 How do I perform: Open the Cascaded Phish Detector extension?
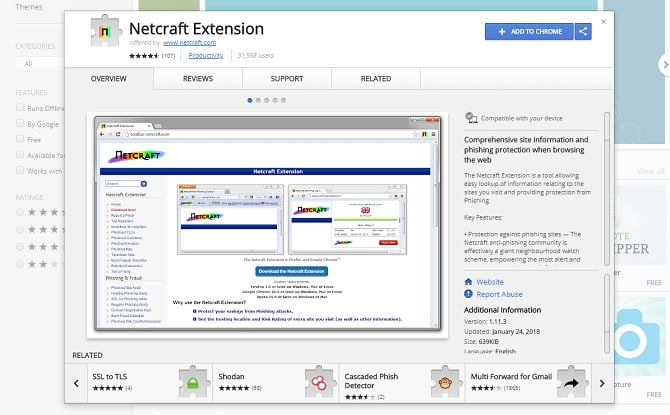(x=402, y=383)
